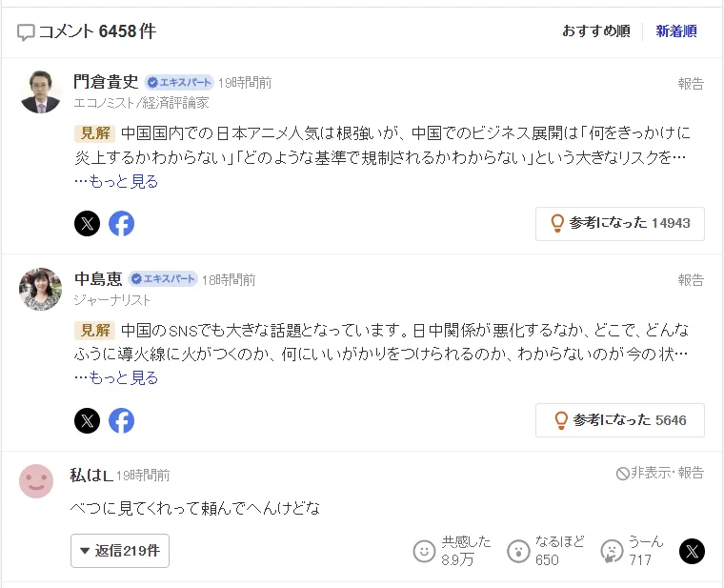Click the うーん thinking face reaction
Image resolution: width=724 pixels, height=588 pixels.
(x=612, y=551)
